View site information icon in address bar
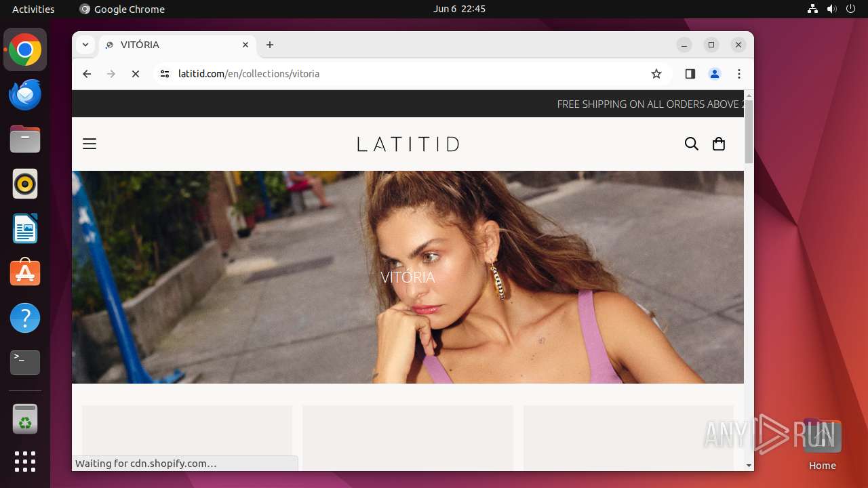The width and height of the screenshot is (868, 488). (x=165, y=74)
